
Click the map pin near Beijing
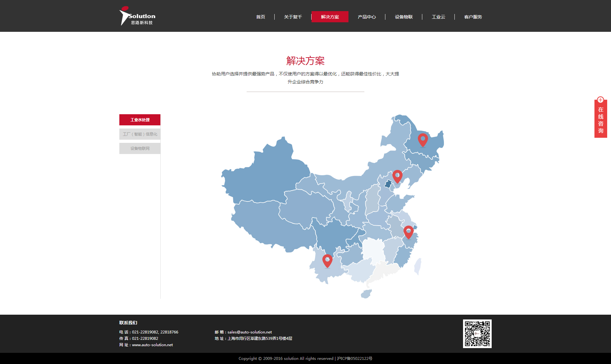[x=397, y=176]
